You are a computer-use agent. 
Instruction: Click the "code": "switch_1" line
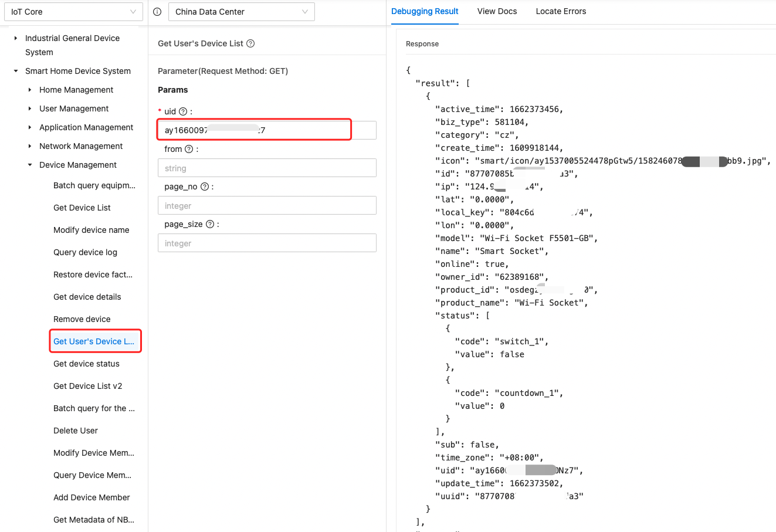point(501,341)
